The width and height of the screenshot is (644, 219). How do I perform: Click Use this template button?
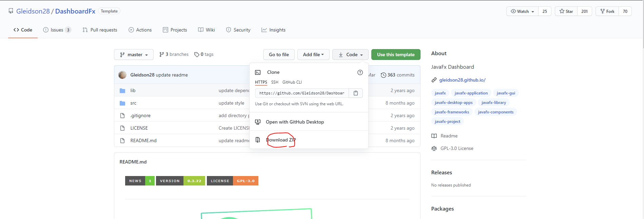coord(396,54)
